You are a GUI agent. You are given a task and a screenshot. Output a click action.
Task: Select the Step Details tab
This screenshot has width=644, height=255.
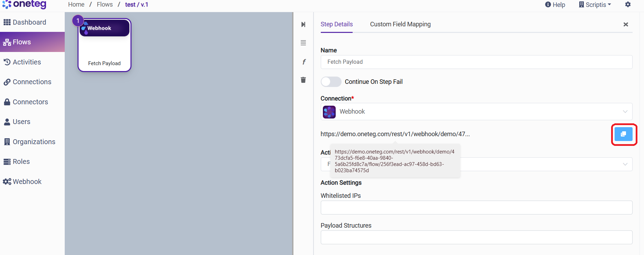point(336,24)
